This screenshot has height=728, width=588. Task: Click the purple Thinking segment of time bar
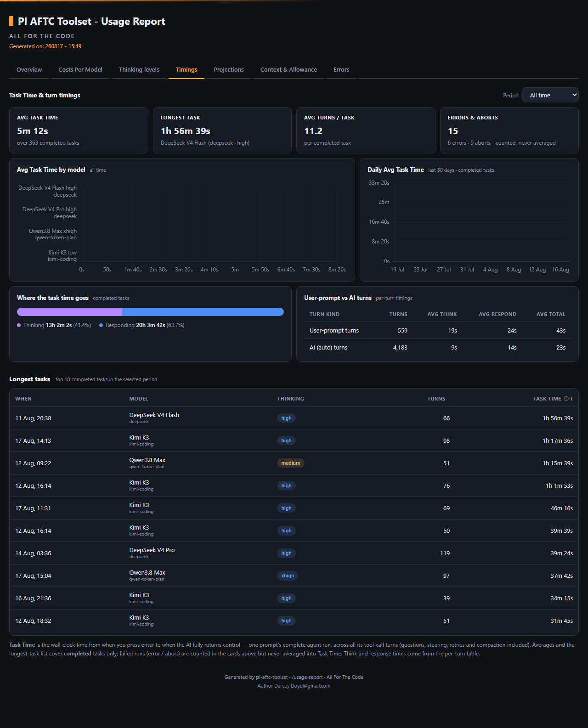(69, 312)
